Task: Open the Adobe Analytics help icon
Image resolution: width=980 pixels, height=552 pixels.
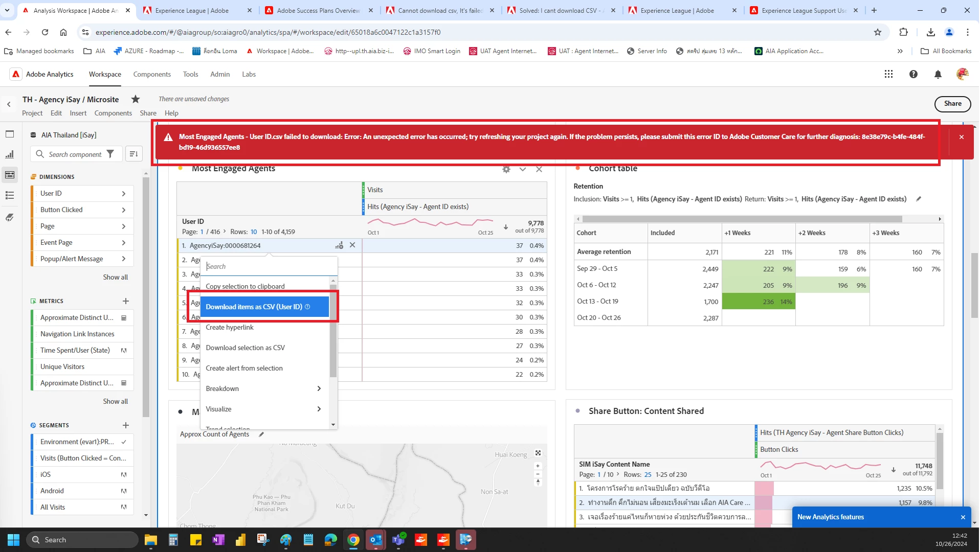Action: pyautogui.click(x=913, y=74)
